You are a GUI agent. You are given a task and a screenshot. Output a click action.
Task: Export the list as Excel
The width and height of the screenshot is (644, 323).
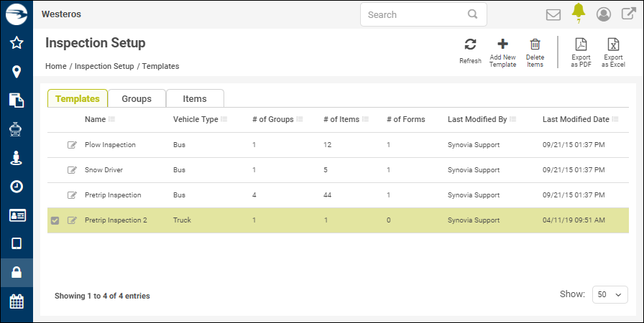pos(613,45)
